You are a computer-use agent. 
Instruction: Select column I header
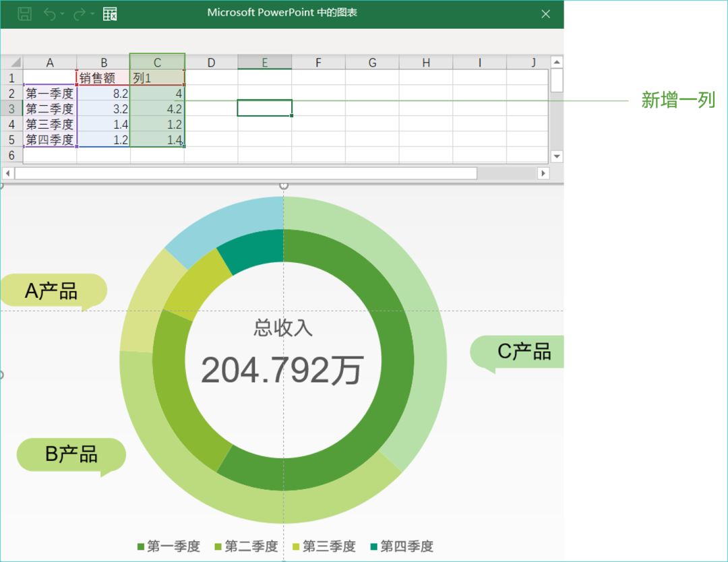(x=480, y=62)
